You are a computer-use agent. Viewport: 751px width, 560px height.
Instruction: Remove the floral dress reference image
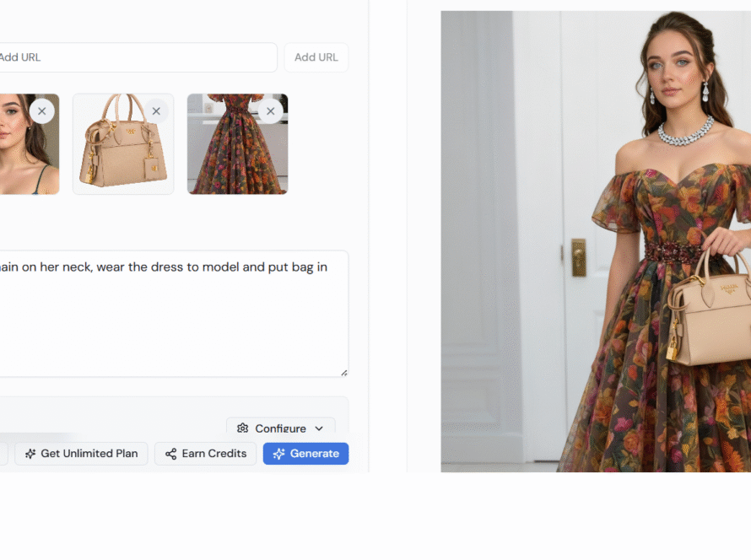pyautogui.click(x=271, y=111)
